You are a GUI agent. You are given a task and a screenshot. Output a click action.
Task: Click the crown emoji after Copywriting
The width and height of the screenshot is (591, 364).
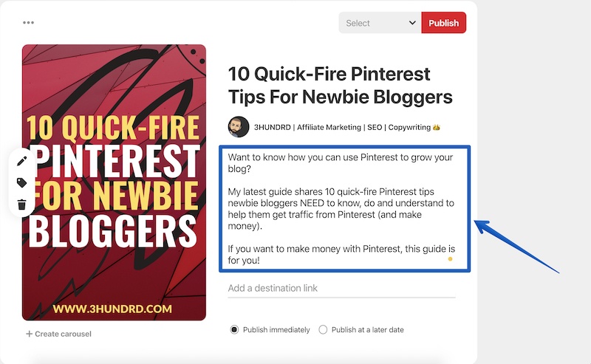coord(437,127)
